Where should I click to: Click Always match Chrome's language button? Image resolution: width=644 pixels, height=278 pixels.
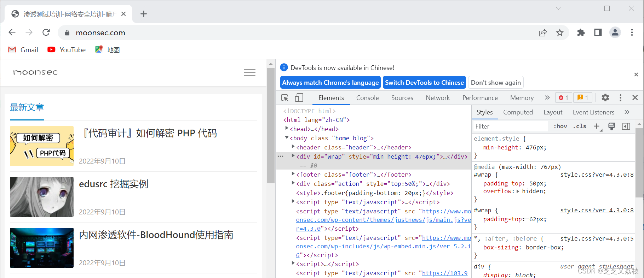(330, 83)
